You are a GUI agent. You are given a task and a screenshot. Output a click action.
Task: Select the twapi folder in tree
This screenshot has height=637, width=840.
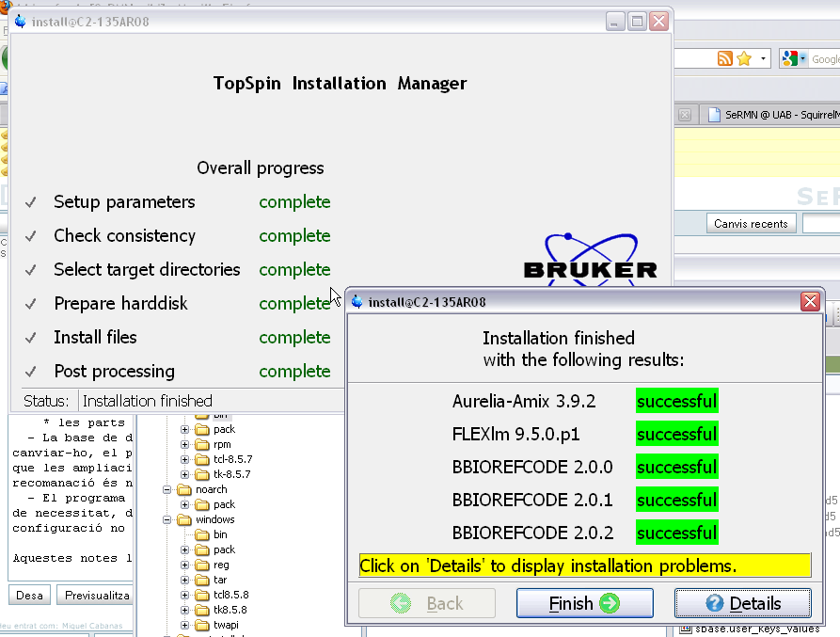pos(224,625)
